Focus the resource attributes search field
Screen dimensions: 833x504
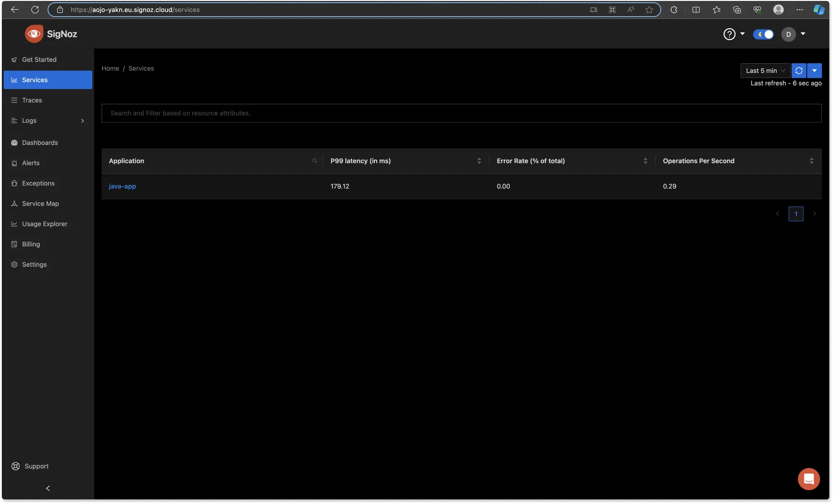click(461, 113)
